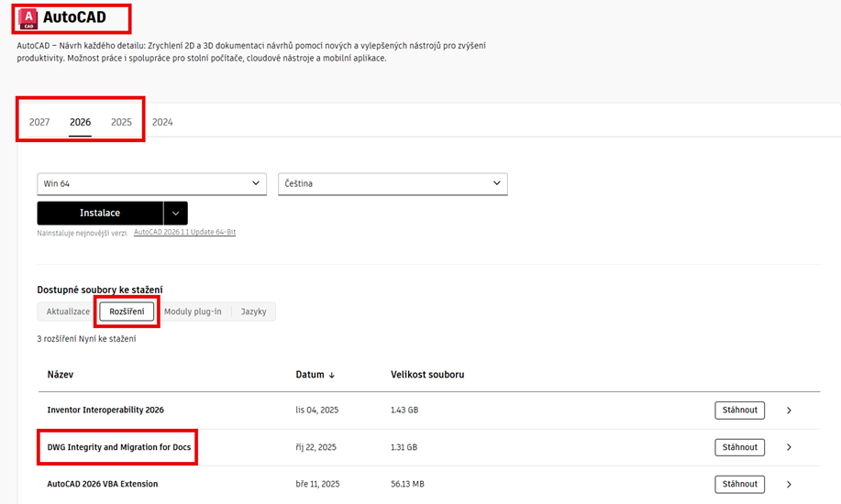Expand the arrow next to Instalace
This screenshot has height=504, width=841.
coord(175,213)
